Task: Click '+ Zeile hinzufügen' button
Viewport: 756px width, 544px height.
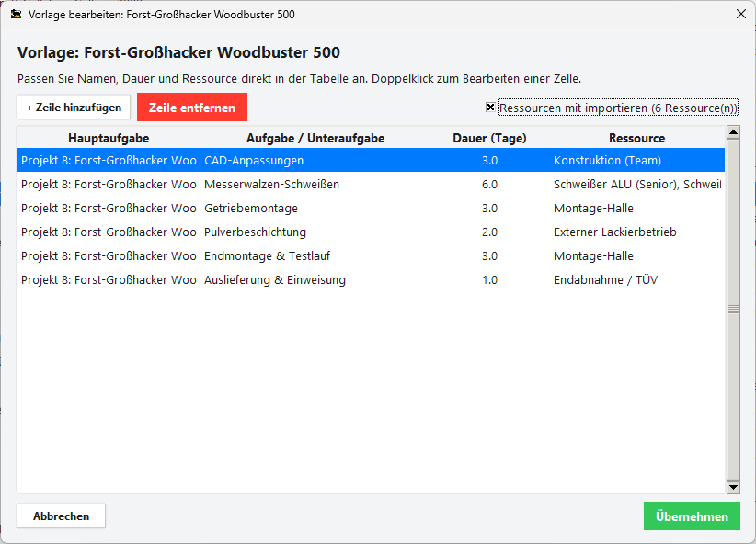Action: 74,108
